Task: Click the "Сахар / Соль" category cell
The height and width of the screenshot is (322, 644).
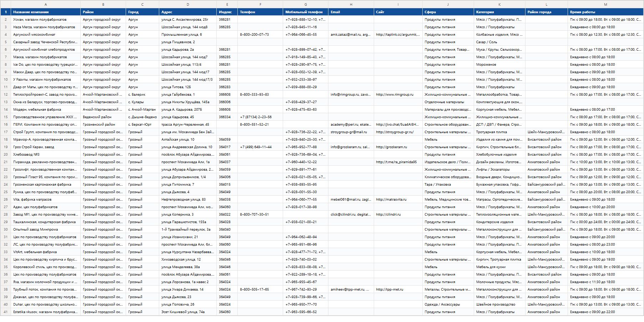Action: coord(499,42)
